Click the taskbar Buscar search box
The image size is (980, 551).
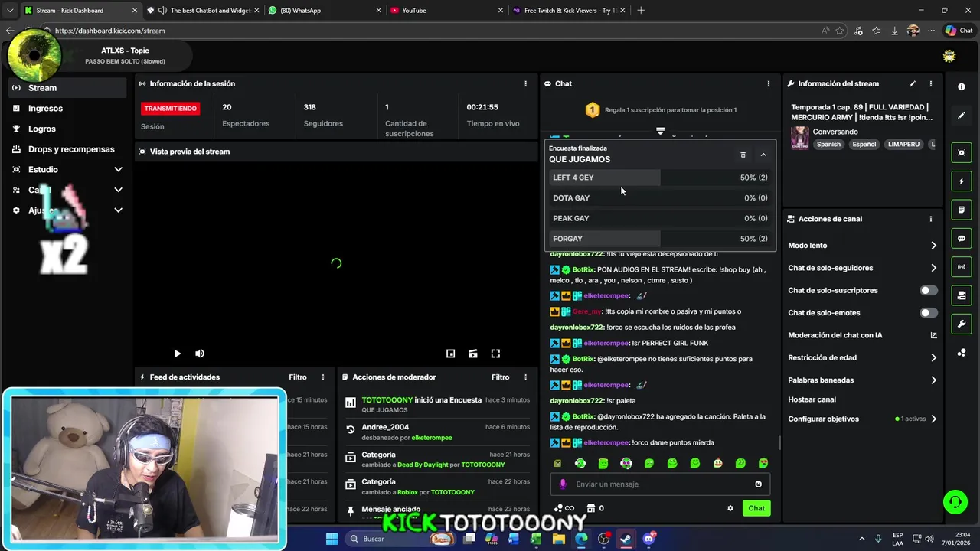(x=400, y=539)
